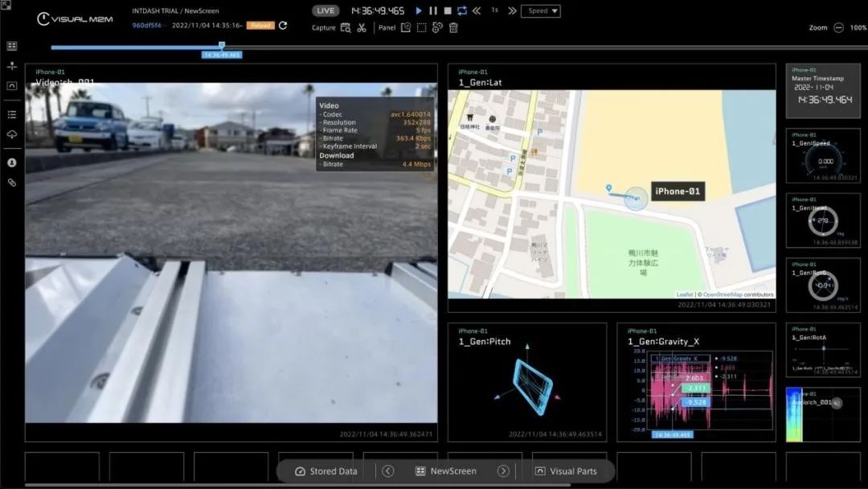Viewport: 868px width, 489px height.
Task: Open the user account icon in sidebar
Action: (12, 162)
